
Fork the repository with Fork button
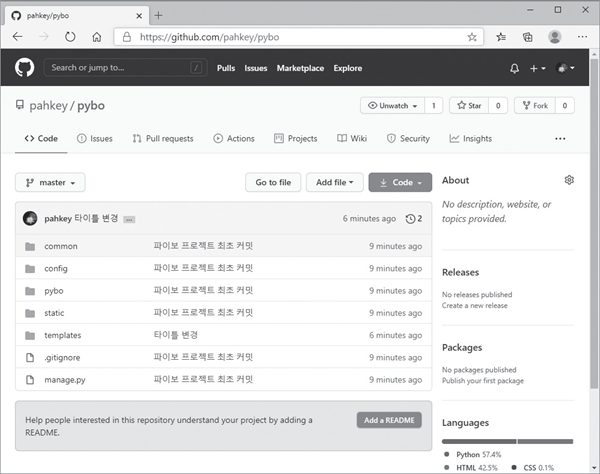point(535,106)
